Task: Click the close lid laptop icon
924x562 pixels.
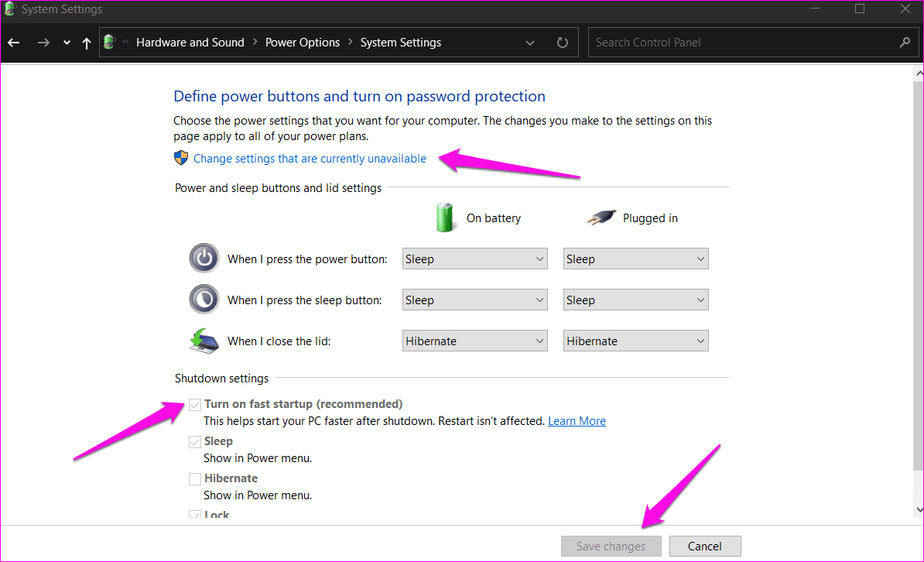Action: pos(204,341)
